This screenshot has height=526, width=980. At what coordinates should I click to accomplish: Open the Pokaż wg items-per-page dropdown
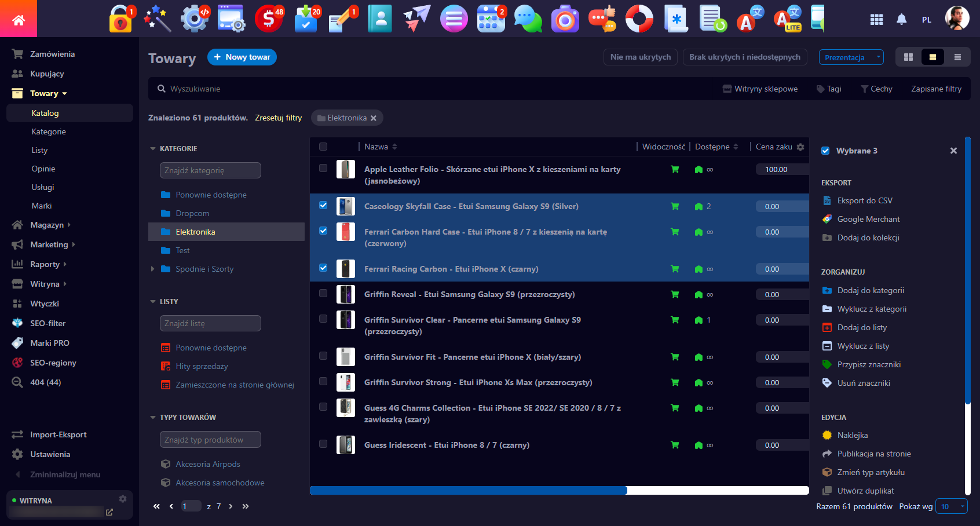point(951,506)
